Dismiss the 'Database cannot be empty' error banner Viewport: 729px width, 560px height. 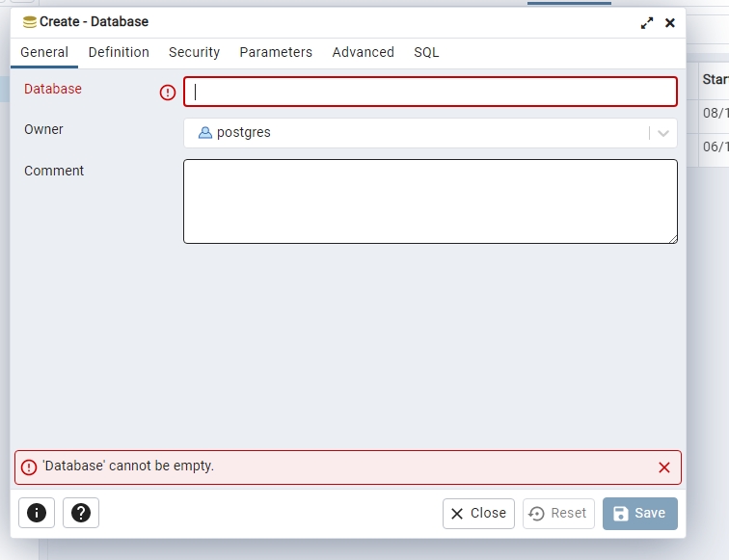click(x=663, y=467)
